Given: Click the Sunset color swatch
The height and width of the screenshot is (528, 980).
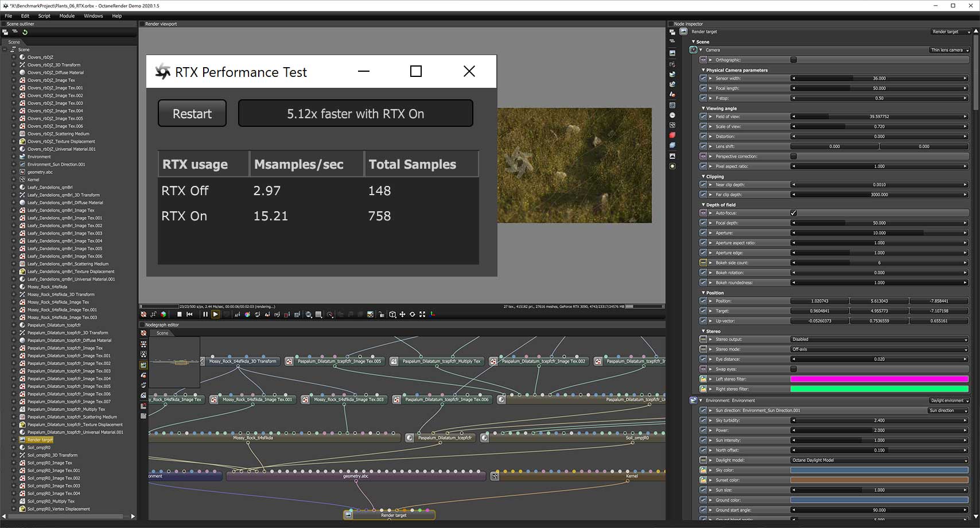Looking at the screenshot, I should 880,480.
